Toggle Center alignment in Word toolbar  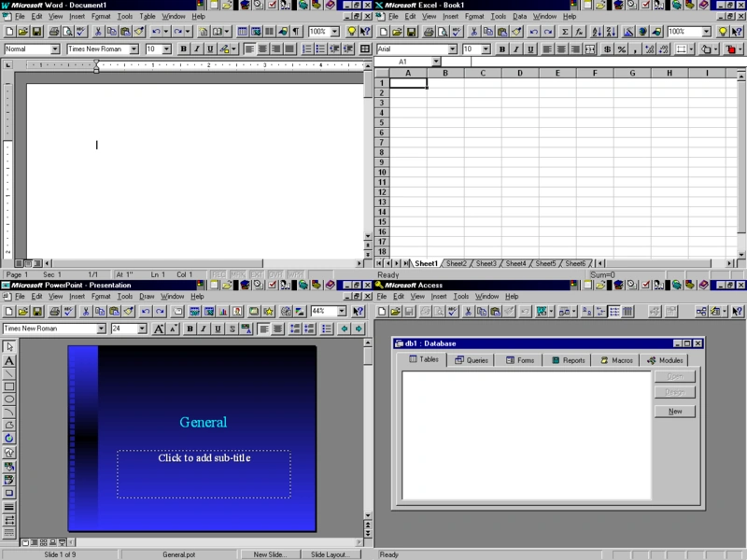pyautogui.click(x=262, y=49)
